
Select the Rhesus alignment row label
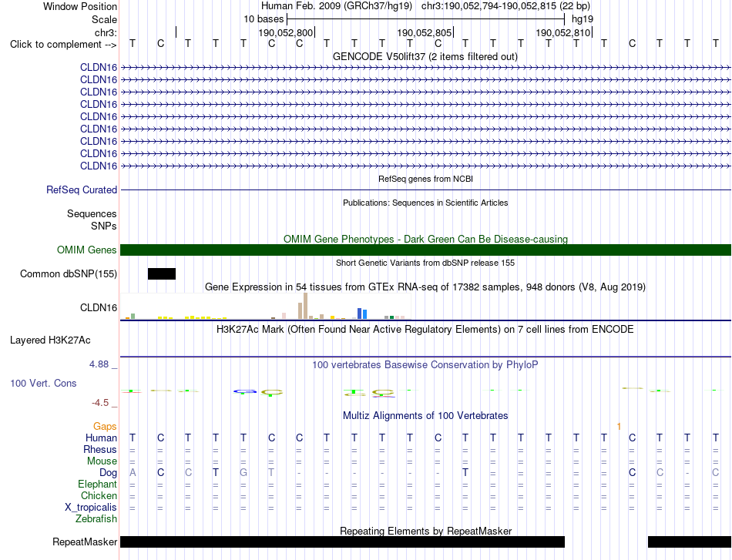[x=100, y=449]
